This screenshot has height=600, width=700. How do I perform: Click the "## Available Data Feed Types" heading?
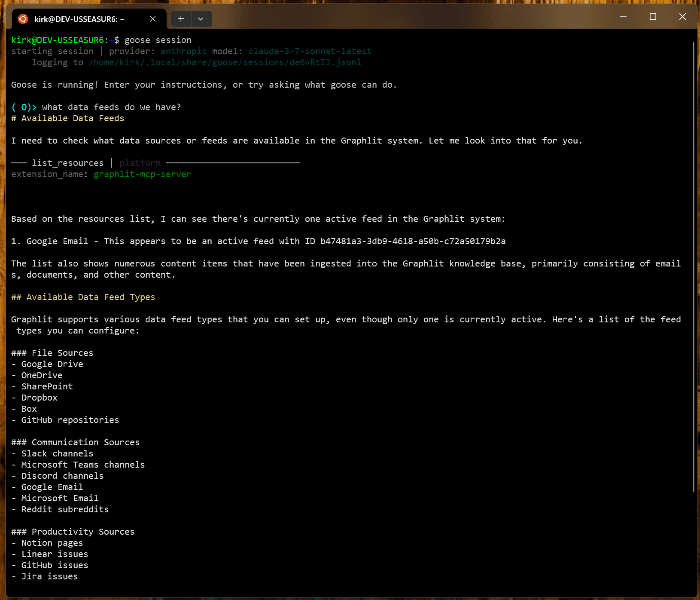pos(83,297)
